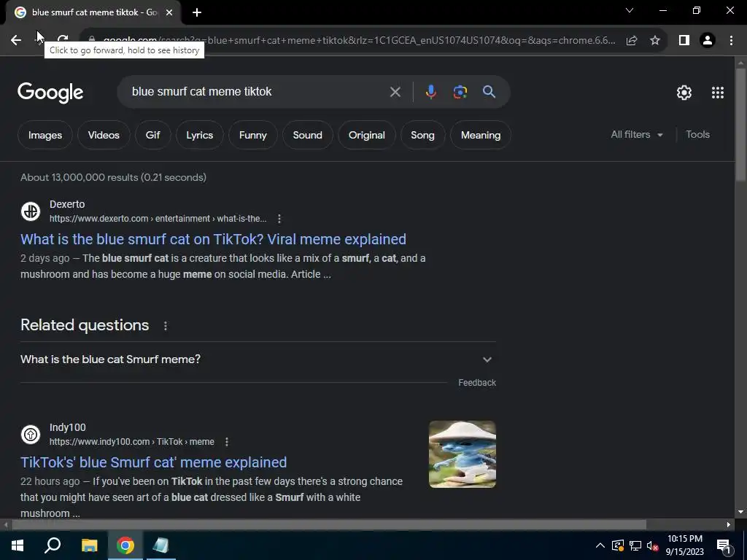Open the All filters dropdown
747x560 pixels.
coord(636,135)
